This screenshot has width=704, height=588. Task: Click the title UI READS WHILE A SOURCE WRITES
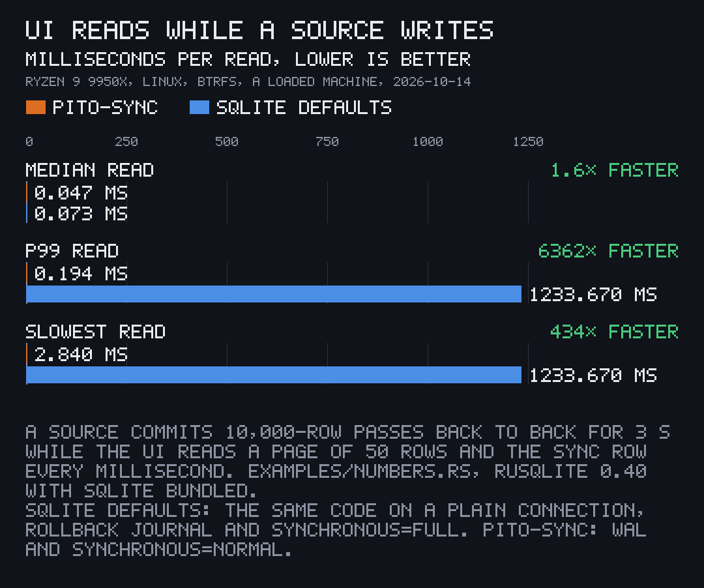tap(259, 31)
